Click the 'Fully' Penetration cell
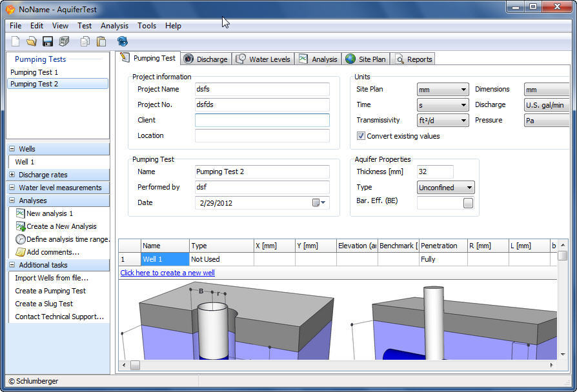This screenshot has height=392, width=577. (443, 259)
